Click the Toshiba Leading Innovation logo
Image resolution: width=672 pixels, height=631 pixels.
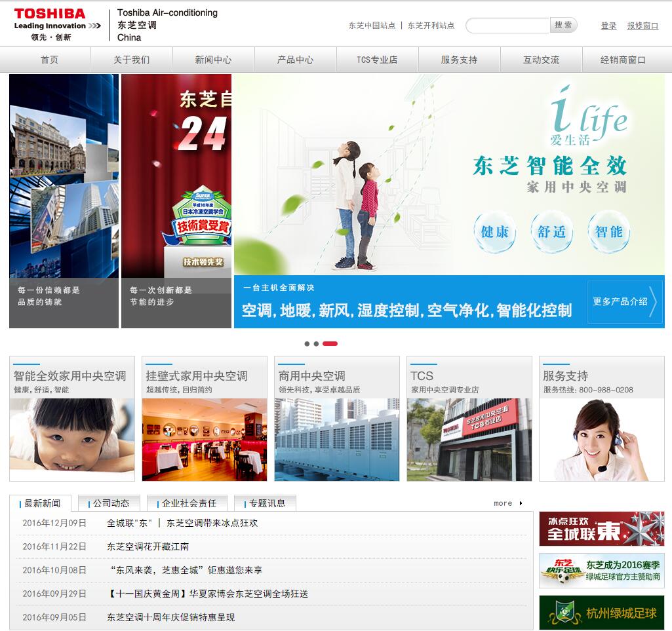click(x=58, y=24)
